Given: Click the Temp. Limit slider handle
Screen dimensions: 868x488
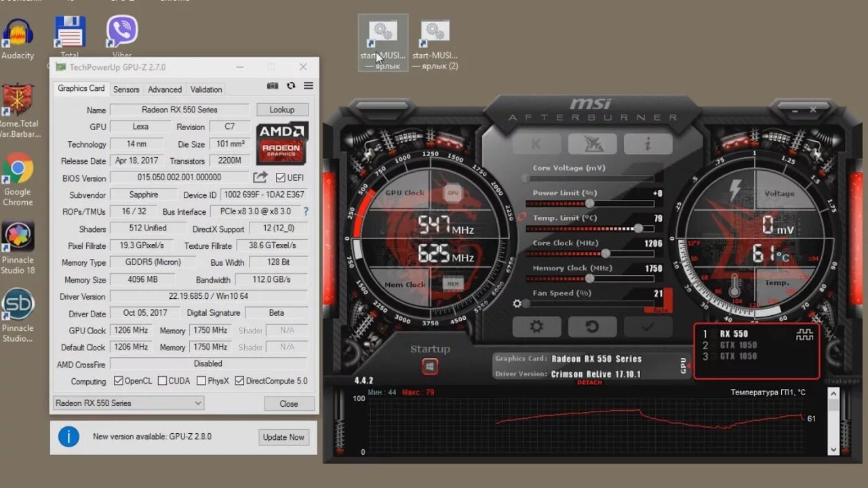Looking at the screenshot, I should coord(638,228).
